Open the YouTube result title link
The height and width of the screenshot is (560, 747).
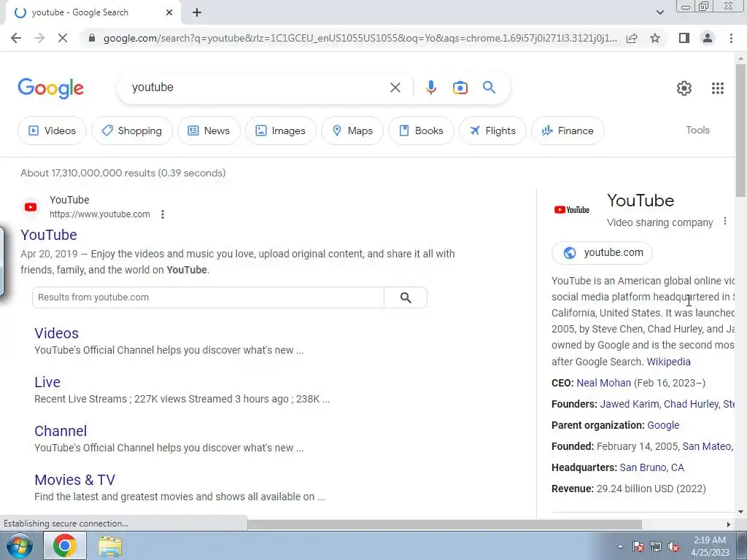(49, 235)
